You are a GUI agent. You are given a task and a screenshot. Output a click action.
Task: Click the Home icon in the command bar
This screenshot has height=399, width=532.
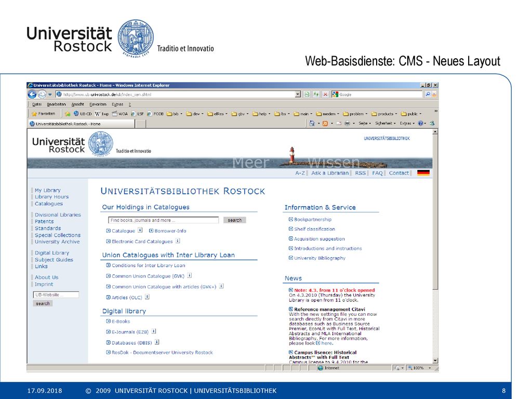click(x=312, y=124)
